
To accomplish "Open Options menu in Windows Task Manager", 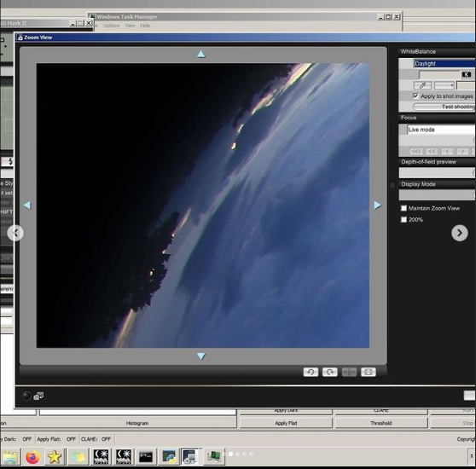I will pos(111,26).
